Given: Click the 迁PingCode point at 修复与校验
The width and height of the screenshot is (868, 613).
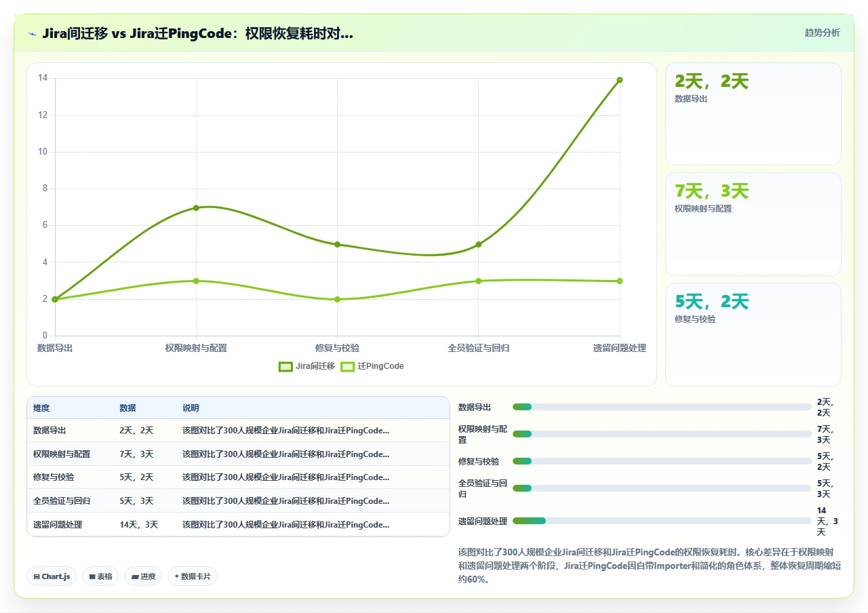Looking at the screenshot, I should [337, 299].
